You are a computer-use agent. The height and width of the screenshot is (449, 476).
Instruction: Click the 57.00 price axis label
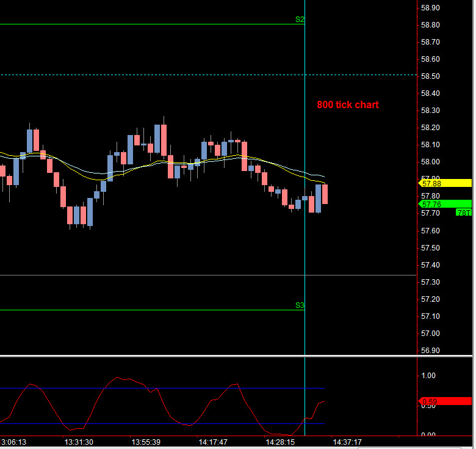(x=430, y=334)
